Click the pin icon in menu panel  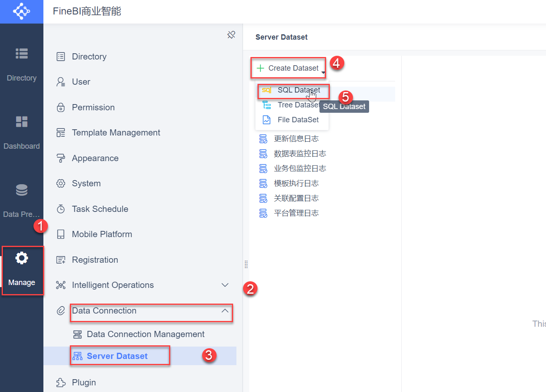coord(231,35)
